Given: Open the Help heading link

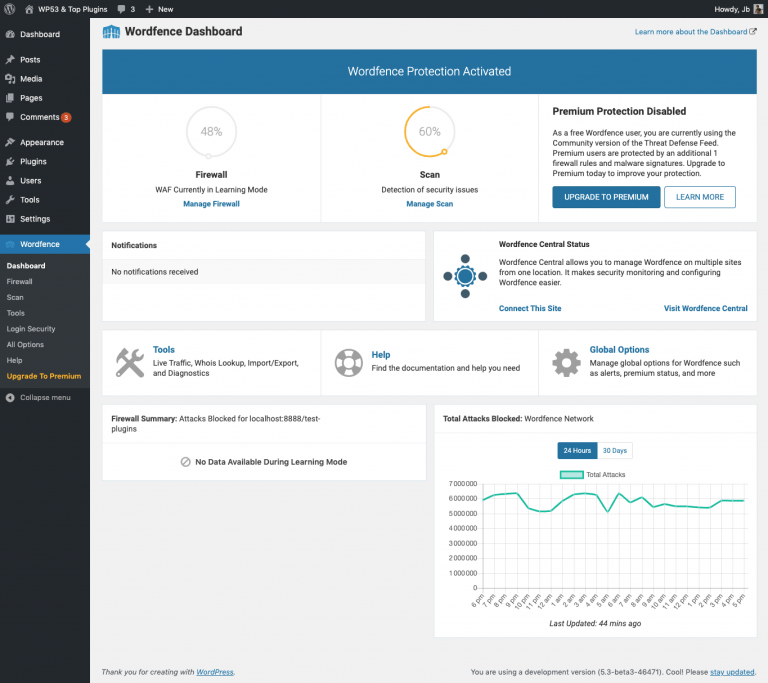Looking at the screenshot, I should (x=381, y=355).
